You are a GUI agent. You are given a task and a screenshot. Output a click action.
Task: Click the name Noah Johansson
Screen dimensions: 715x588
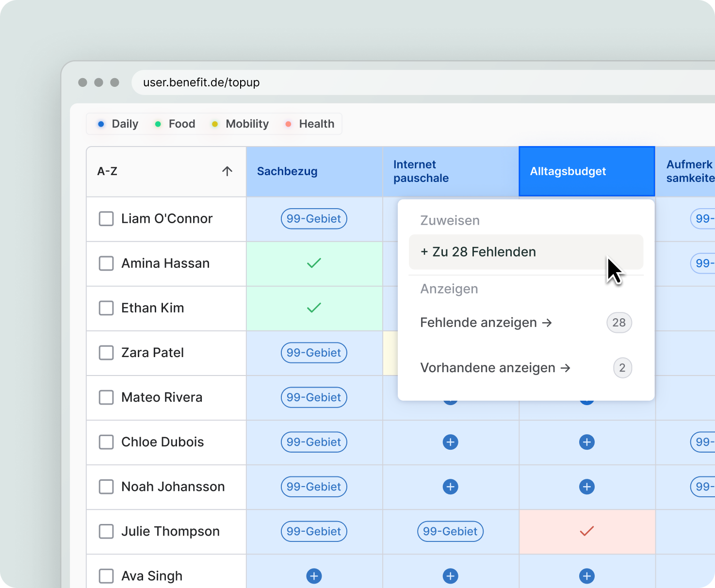coord(173,487)
